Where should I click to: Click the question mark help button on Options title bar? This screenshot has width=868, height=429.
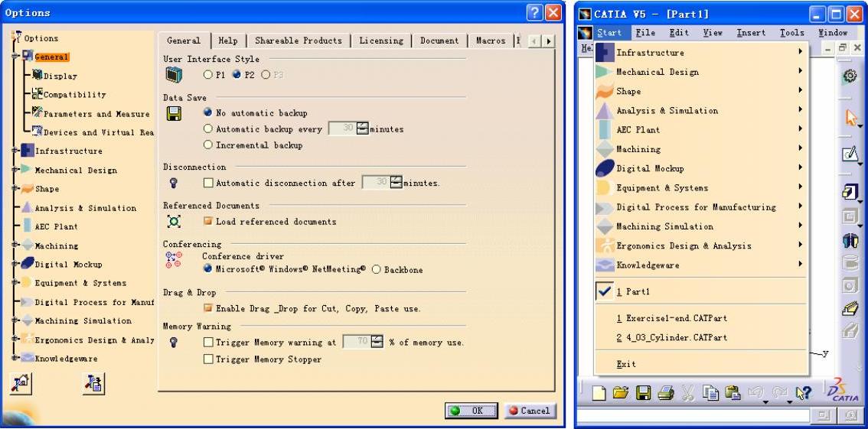point(534,13)
